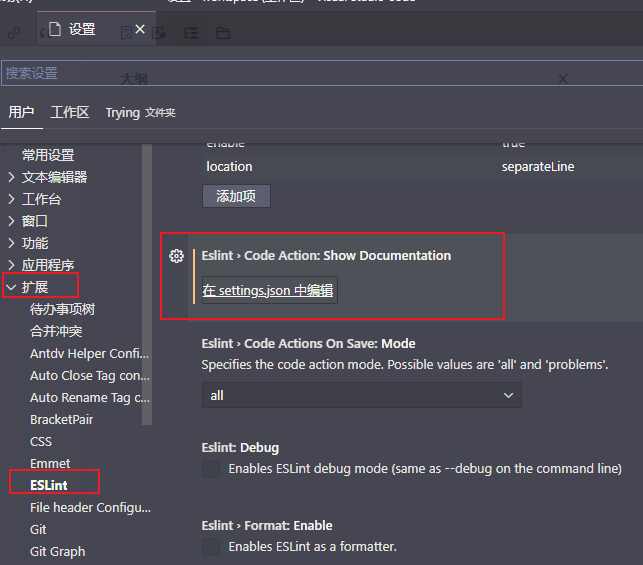
Task: Expand the 窗口 category
Action: coord(11,221)
